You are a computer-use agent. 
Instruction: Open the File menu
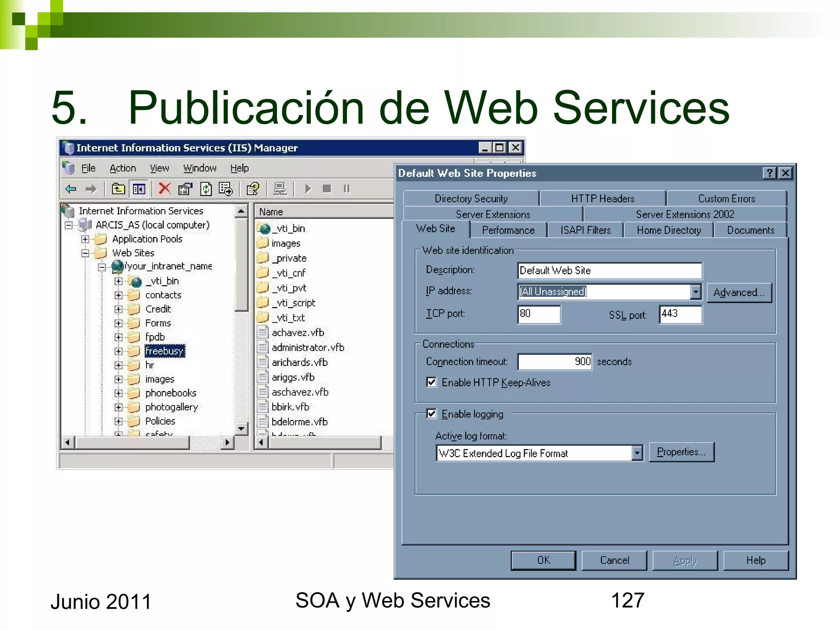pos(88,168)
